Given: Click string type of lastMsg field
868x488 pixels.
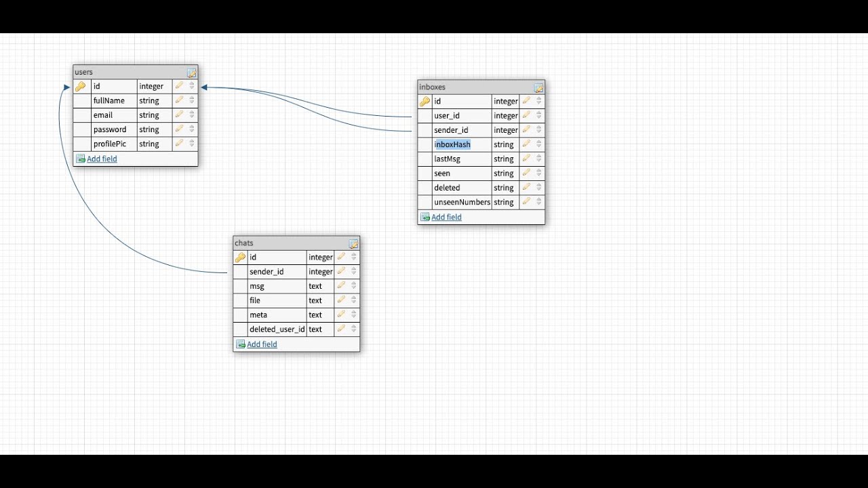Looking at the screenshot, I should [504, 159].
